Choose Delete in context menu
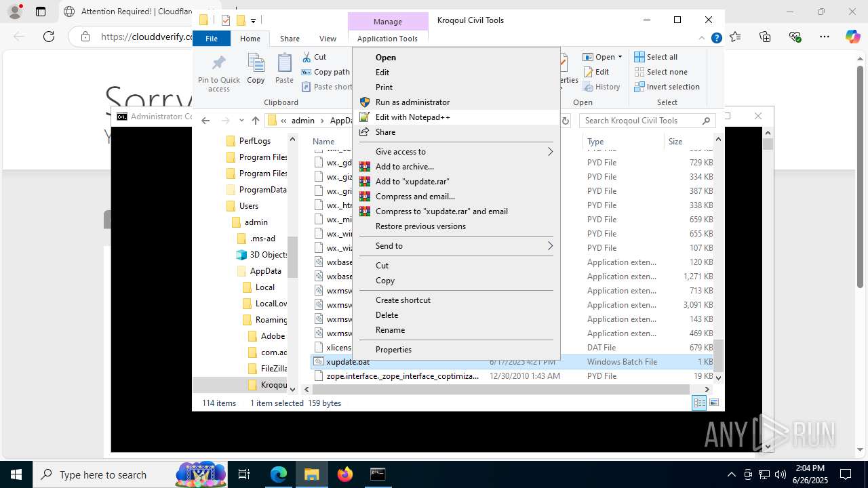Viewport: 868px width, 488px height. [x=457, y=315]
